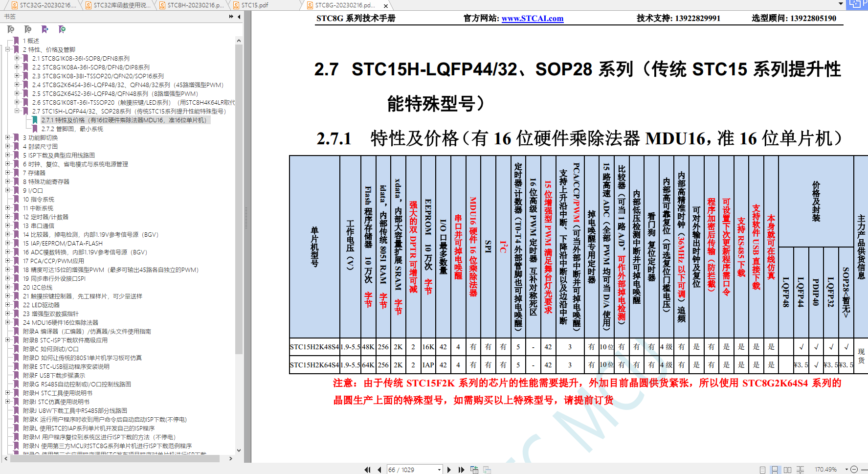Select the STC8G-20230216.pd... tab
The width and height of the screenshot is (868, 474).
345,5
